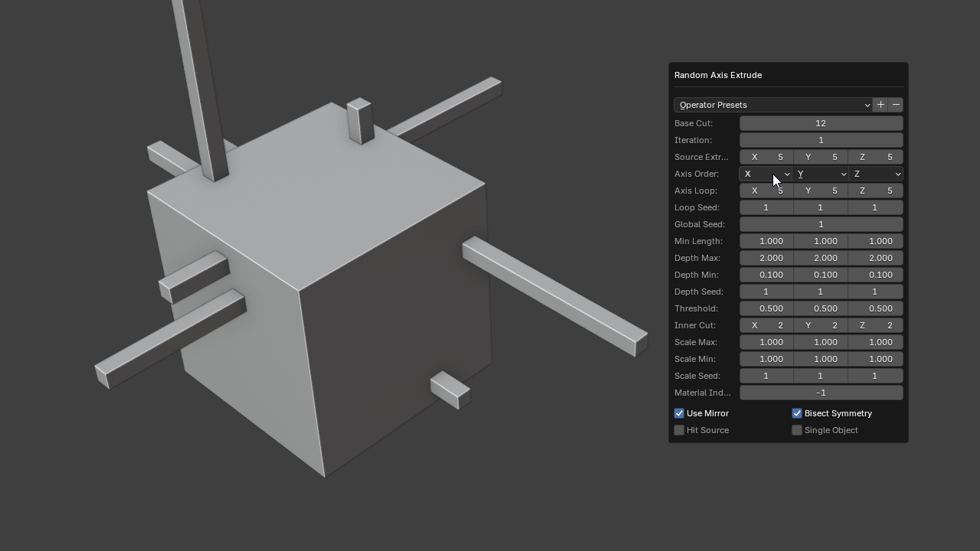Click the last Scale Seed field
This screenshot has width=980, height=551.
click(x=876, y=376)
